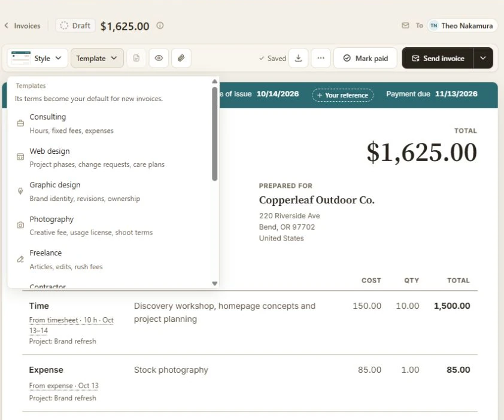This screenshot has height=420, width=504.
Task: Click the document page icon in toolbar
Action: [x=136, y=58]
